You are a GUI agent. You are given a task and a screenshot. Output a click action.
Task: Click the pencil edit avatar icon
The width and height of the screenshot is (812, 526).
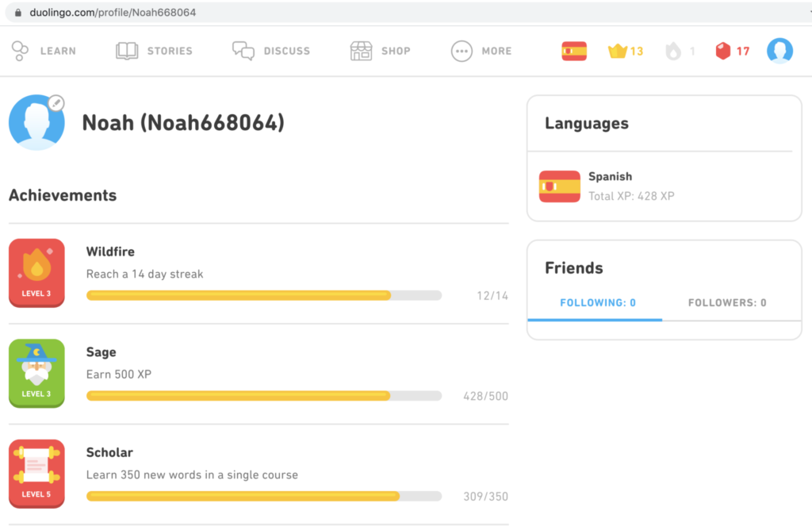tap(56, 103)
